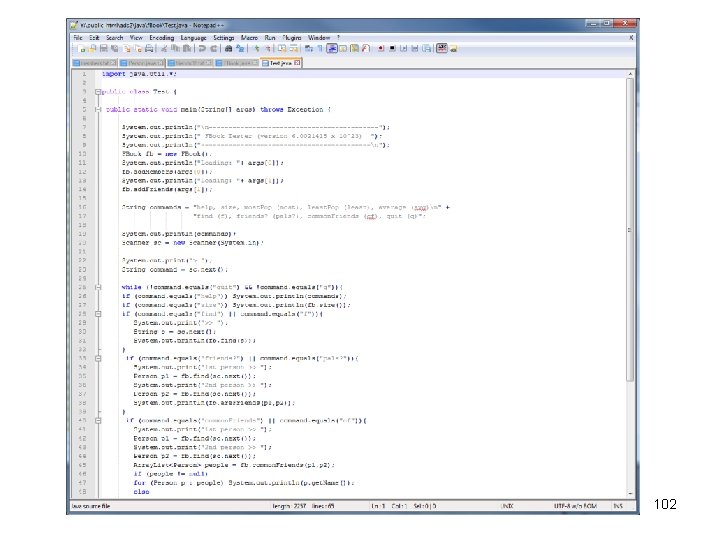Zoom in using the Zoom In icon
The width and height of the screenshot is (720, 540).
(x=257, y=48)
